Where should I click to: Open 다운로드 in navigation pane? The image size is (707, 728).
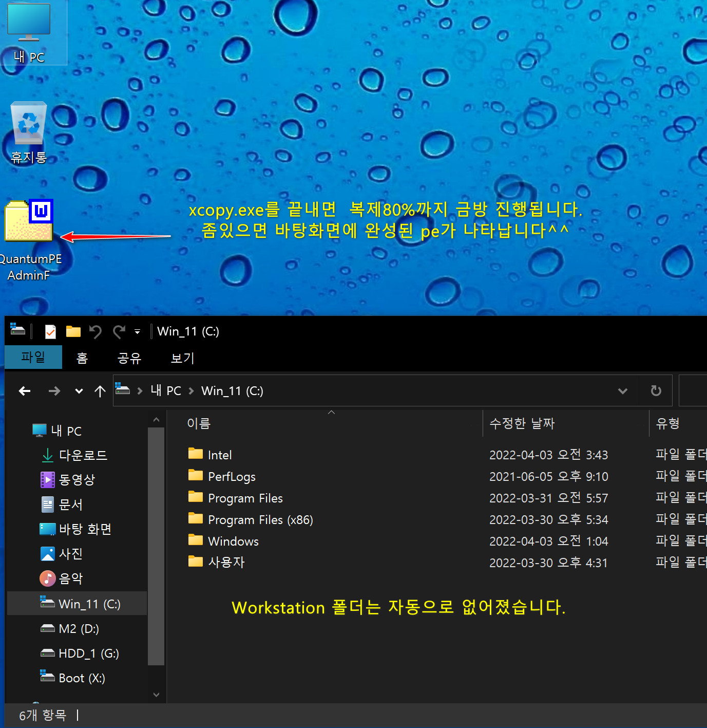(x=74, y=455)
